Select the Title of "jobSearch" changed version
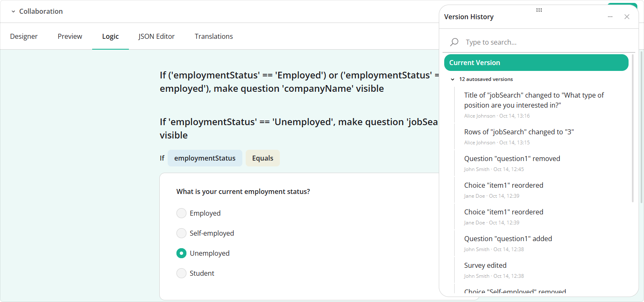Image resolution: width=644 pixels, height=302 pixels. pyautogui.click(x=541, y=105)
